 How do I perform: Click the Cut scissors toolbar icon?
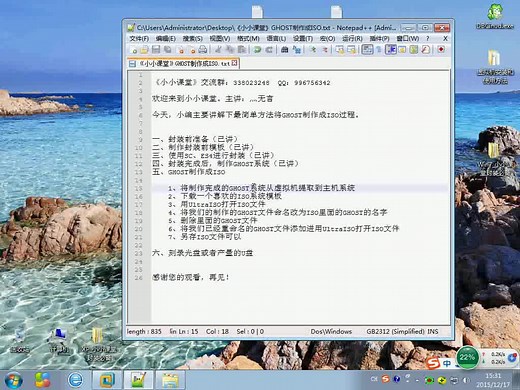click(x=218, y=50)
